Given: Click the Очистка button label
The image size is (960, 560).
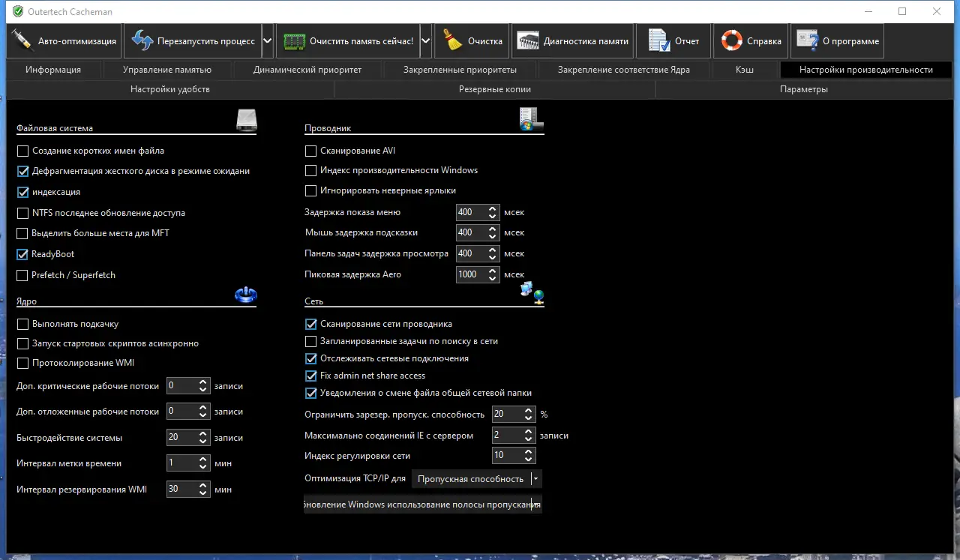Looking at the screenshot, I should coord(485,41).
